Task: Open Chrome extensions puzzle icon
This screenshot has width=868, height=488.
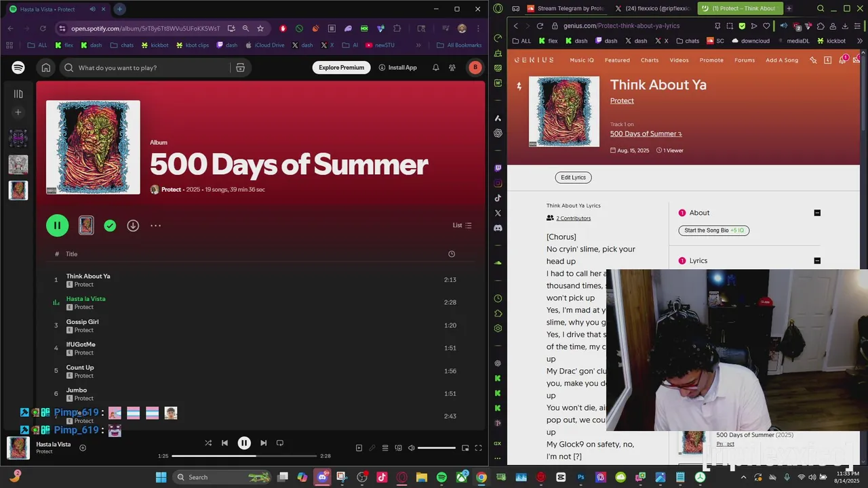Action: pos(397,28)
